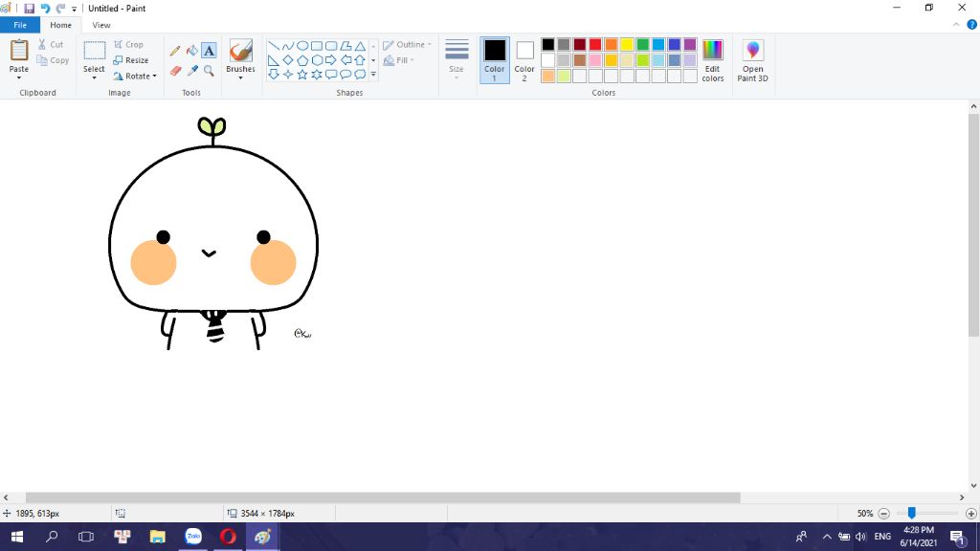Choose the Line shape
This screenshot has height=551, width=980.
273,46
